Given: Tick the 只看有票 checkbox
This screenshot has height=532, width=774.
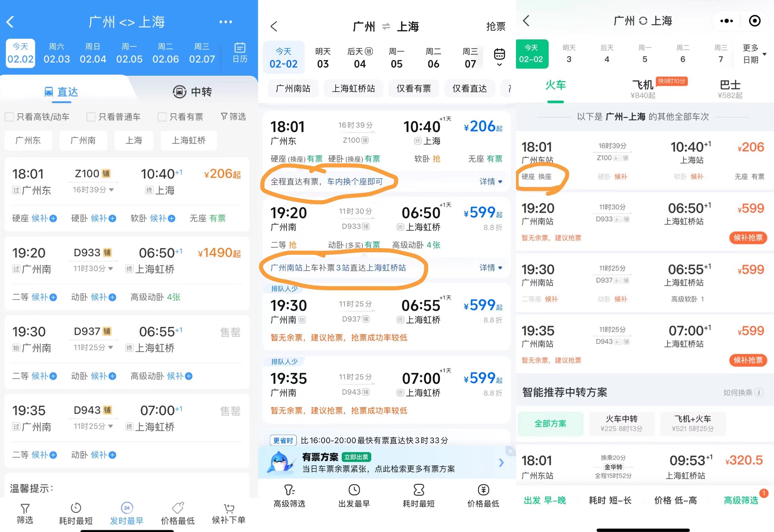Looking at the screenshot, I should [x=162, y=117].
